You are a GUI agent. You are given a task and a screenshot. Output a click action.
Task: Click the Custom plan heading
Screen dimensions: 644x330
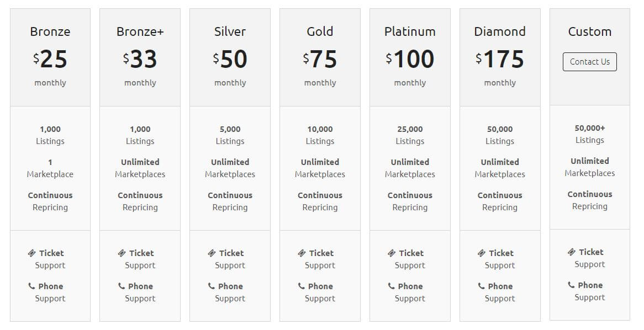590,31
